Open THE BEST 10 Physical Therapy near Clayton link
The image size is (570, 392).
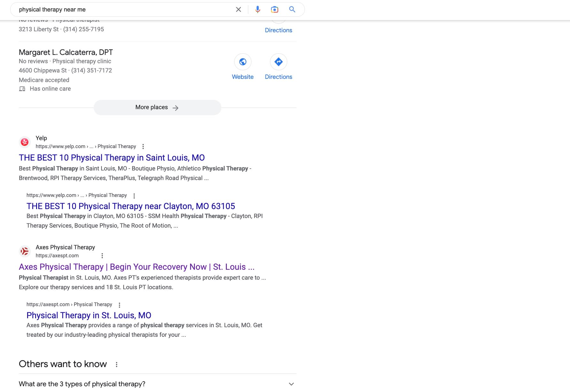click(131, 206)
